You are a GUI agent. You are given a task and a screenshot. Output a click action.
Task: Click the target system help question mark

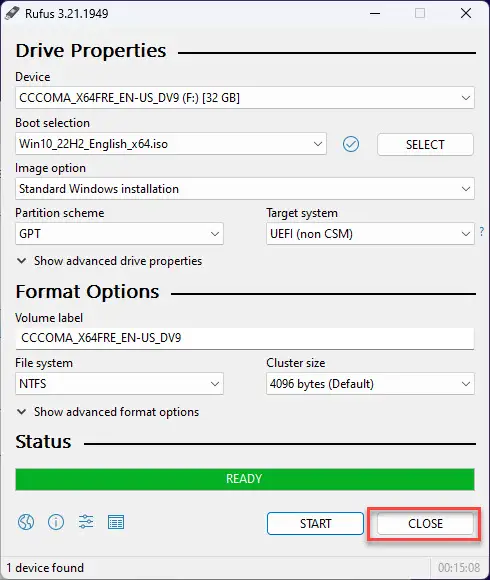coord(481,232)
